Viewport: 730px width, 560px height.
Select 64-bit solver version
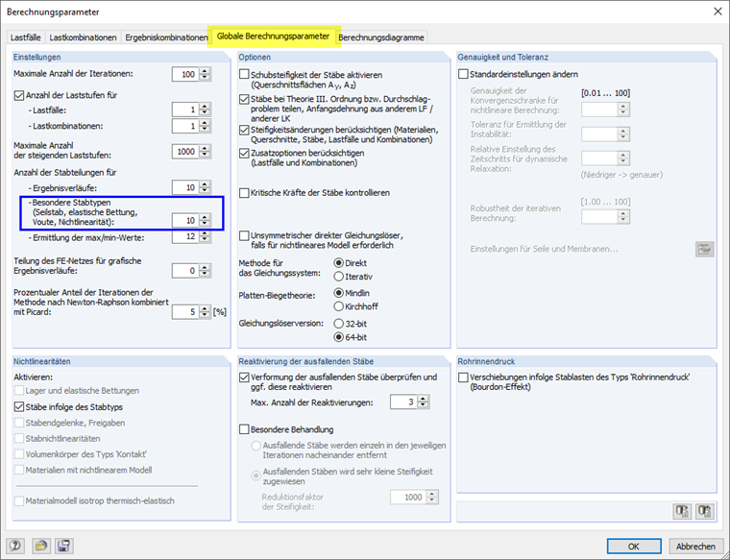pos(339,337)
